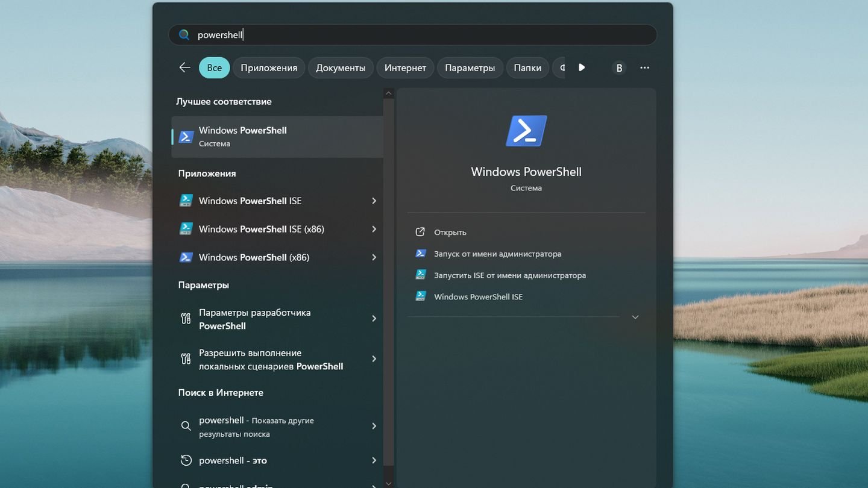Click the Windows PowerShell (x86) icon
This screenshot has width=868, height=488.
(186, 257)
